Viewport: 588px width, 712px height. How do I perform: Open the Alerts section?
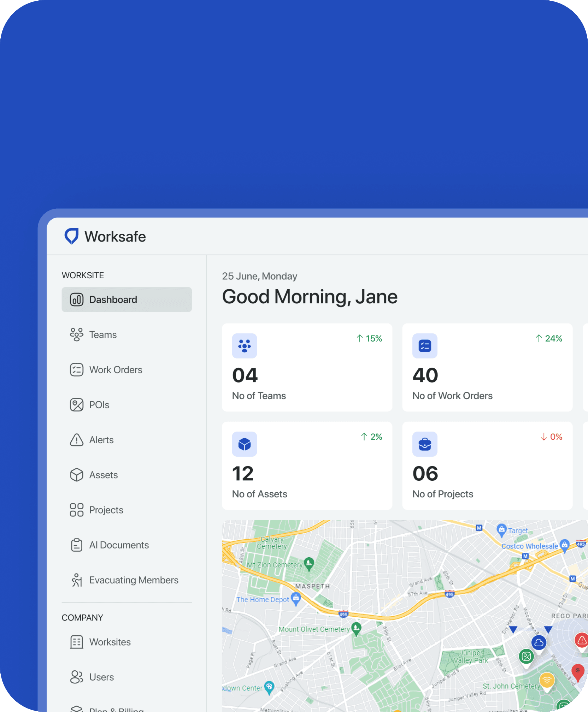[x=101, y=440]
